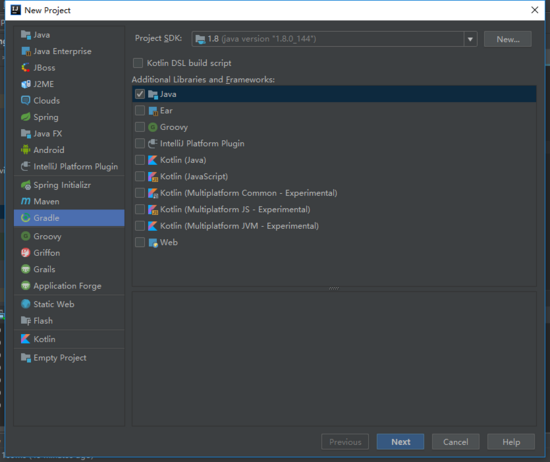
Task: Select the Android robot icon
Action: coord(26,150)
